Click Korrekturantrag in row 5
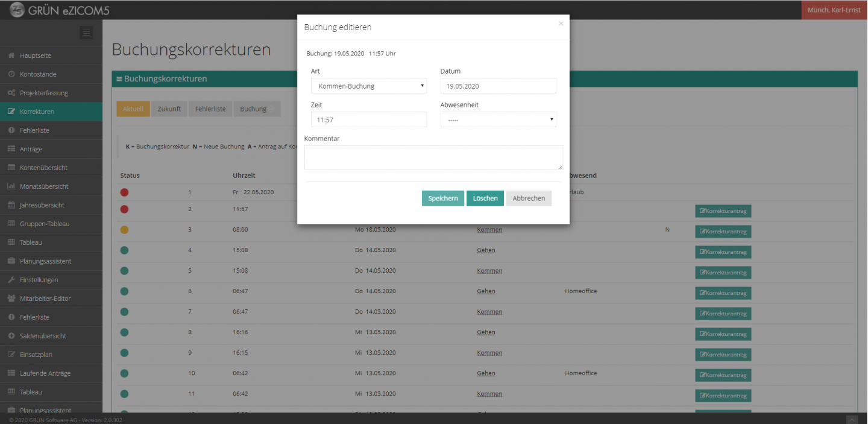This screenshot has height=424, width=868. tap(723, 273)
